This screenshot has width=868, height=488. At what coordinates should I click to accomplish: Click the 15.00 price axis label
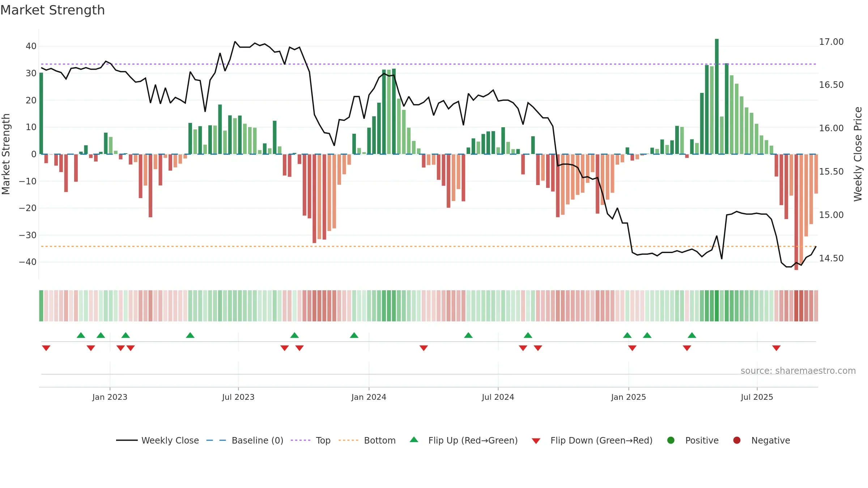pos(831,215)
